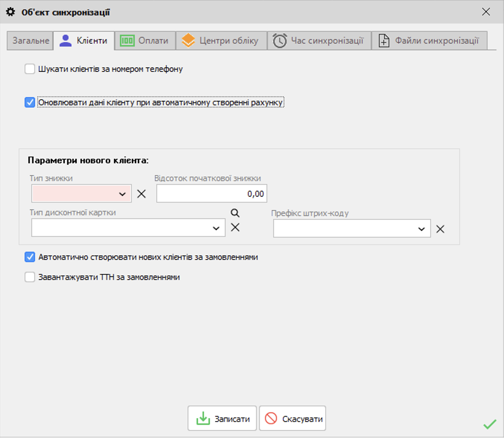The height and width of the screenshot is (438, 504).
Task: Open Центри обліку tab via layers icon
Action: click(x=188, y=41)
